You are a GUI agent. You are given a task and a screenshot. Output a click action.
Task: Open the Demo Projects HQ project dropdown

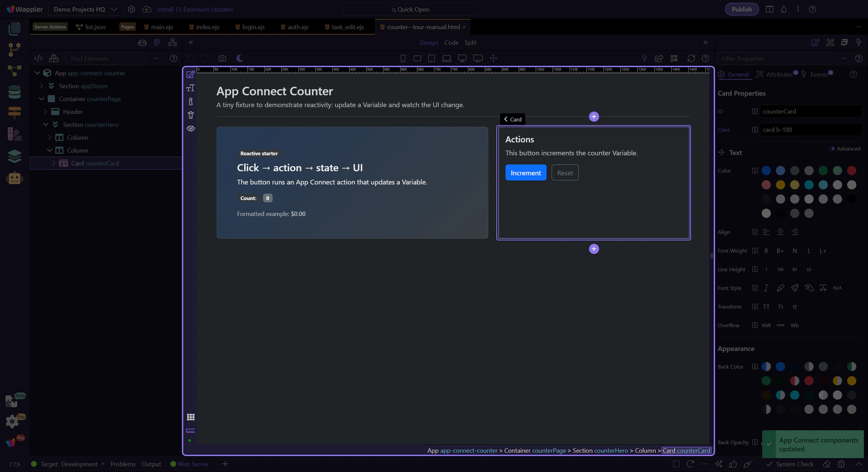coord(85,9)
